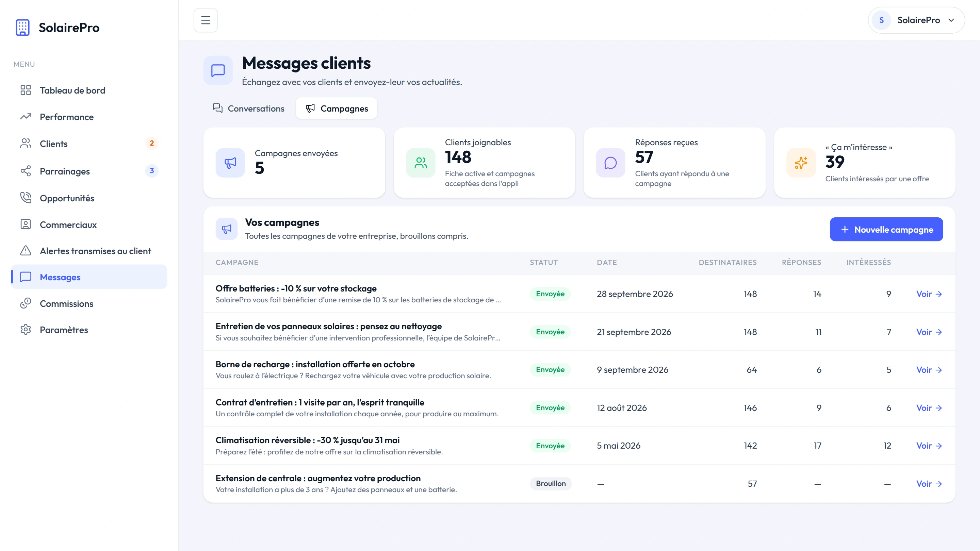Click the bubble icon in Réponses reçues card
980x551 pixels.
(610, 163)
